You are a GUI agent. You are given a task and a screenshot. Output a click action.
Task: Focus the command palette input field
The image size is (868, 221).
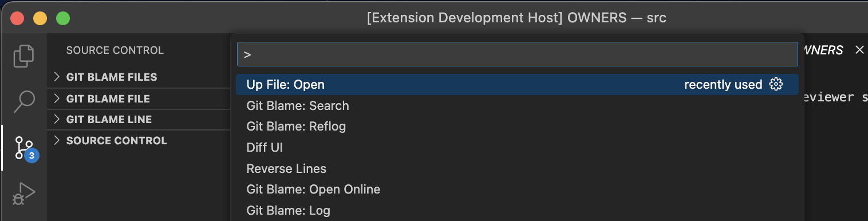(517, 54)
